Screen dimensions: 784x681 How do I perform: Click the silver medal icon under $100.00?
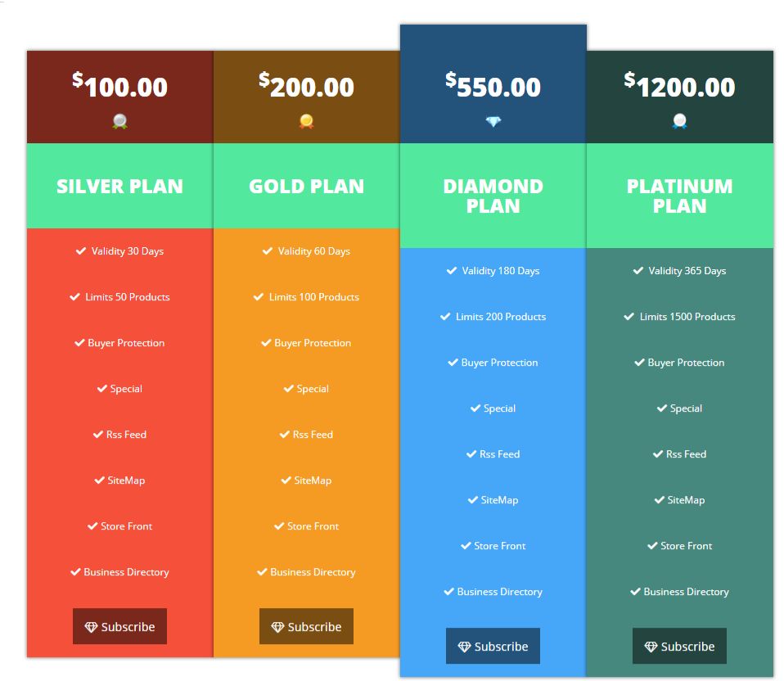tap(119, 122)
